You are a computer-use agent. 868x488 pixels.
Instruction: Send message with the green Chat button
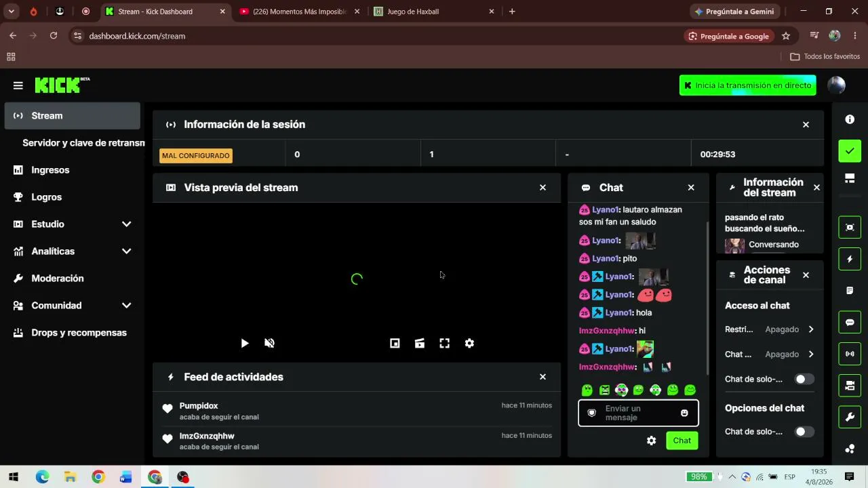(x=682, y=441)
